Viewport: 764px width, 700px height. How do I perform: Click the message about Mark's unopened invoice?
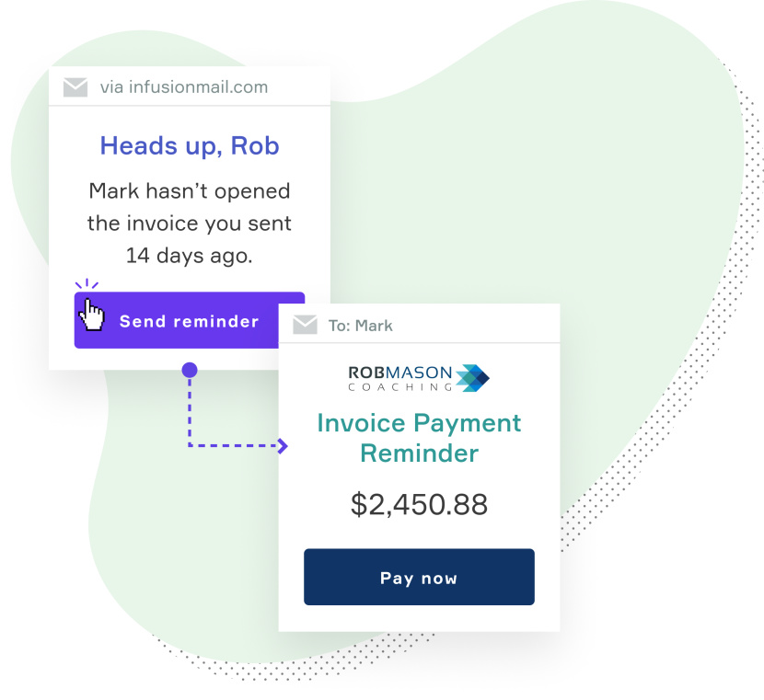point(190,224)
